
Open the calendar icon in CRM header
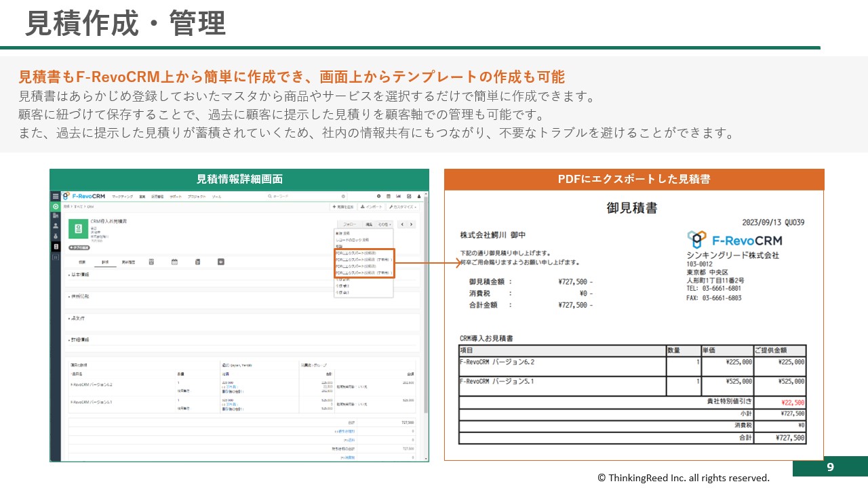tap(388, 196)
